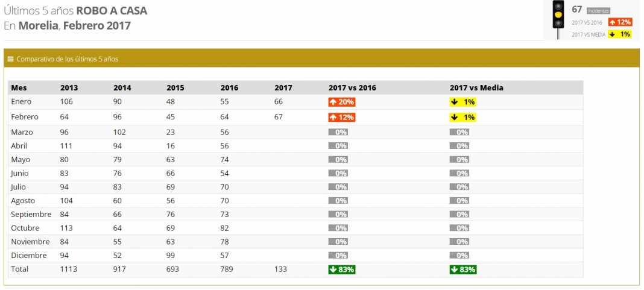
Task: Select the 'Septiembre' row label
Action: tap(31, 215)
